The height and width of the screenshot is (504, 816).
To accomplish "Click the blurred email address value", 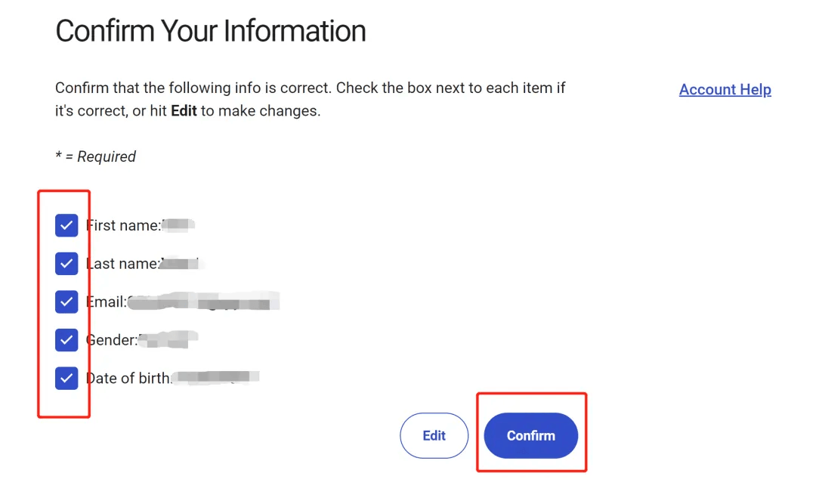I will click(x=203, y=301).
